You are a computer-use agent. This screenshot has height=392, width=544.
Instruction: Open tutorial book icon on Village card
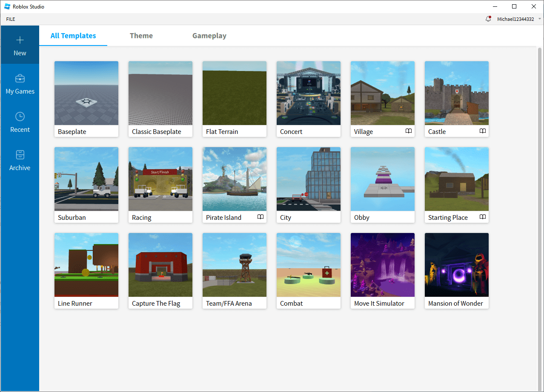409,131
